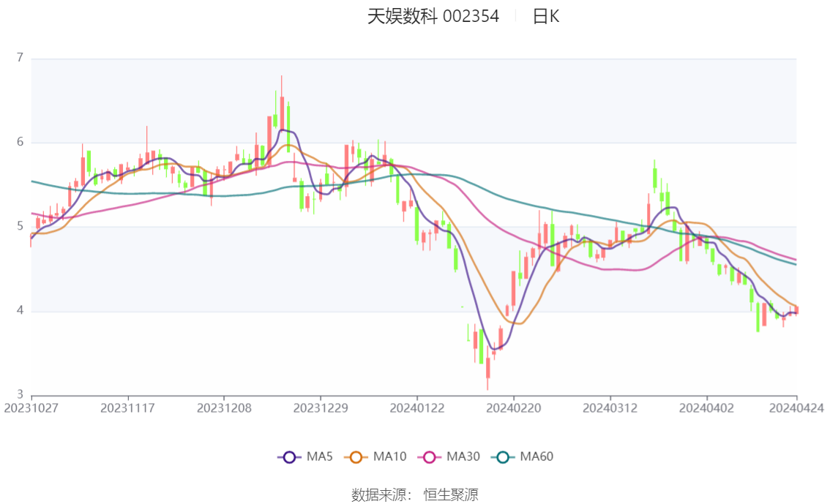The image size is (830, 504).
Task: Toggle the MA10 orange legend marker
Action: 356,457
